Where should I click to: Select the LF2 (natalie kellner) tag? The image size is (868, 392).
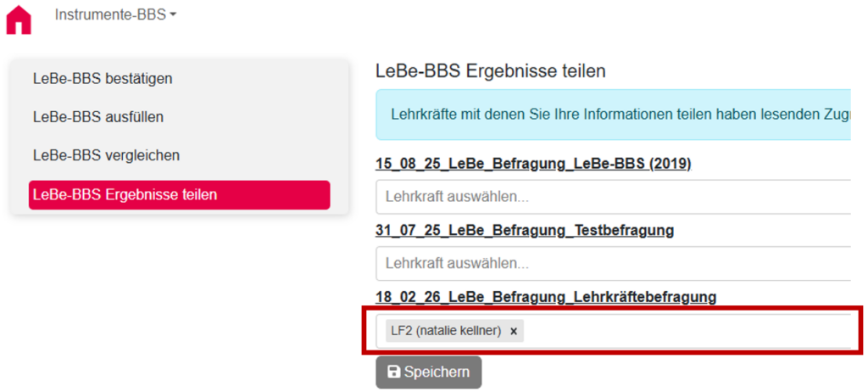446,331
